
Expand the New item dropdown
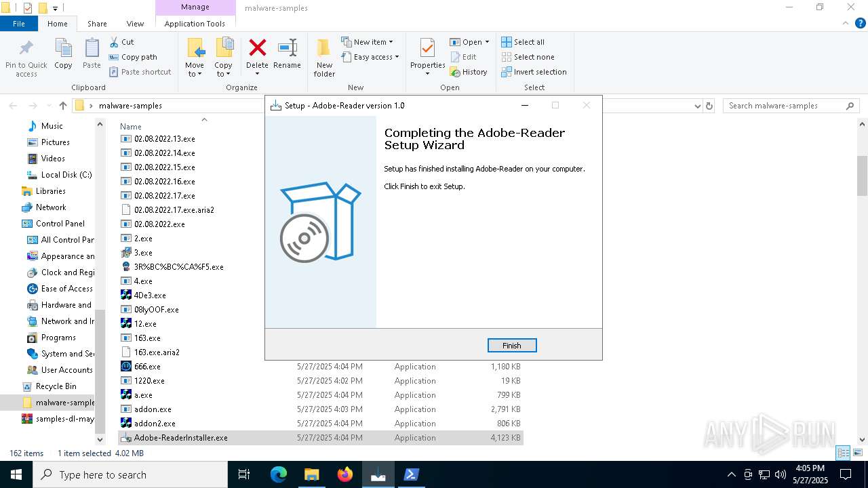pyautogui.click(x=367, y=42)
